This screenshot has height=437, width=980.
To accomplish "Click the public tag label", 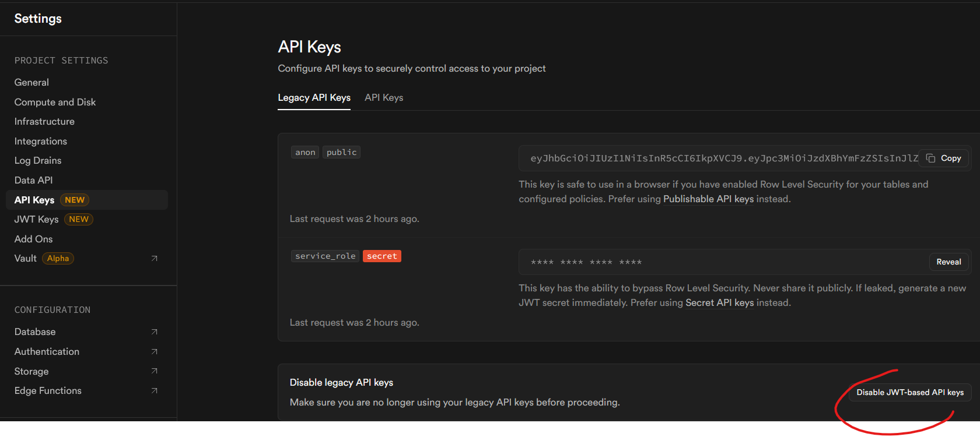I will (x=341, y=152).
